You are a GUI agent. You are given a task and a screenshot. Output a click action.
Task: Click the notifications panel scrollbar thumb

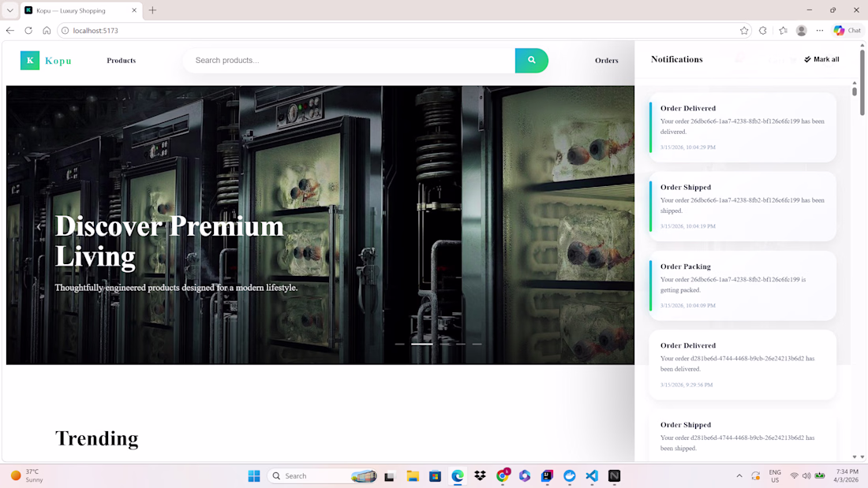[x=855, y=91]
